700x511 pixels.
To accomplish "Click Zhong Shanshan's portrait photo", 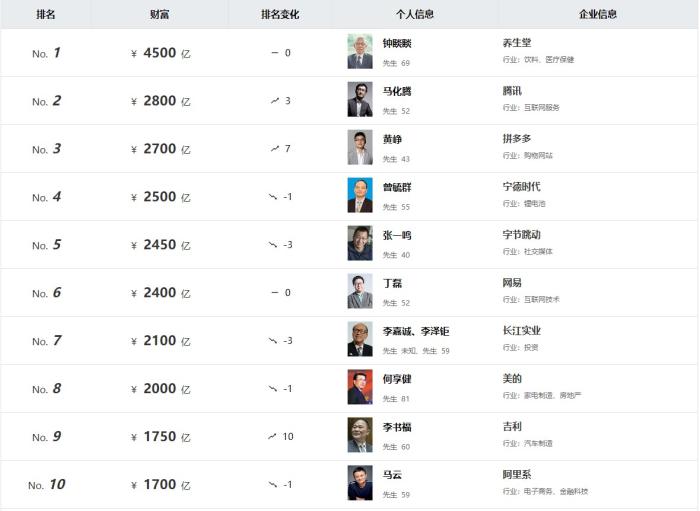I will (359, 52).
